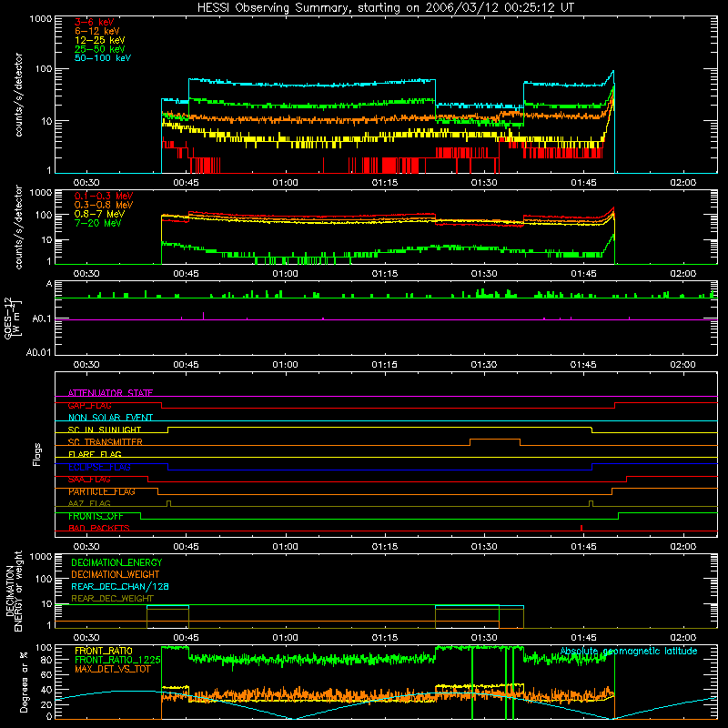
Task: Click the Absolute geomagnetic latitude label
Action: 629,651
